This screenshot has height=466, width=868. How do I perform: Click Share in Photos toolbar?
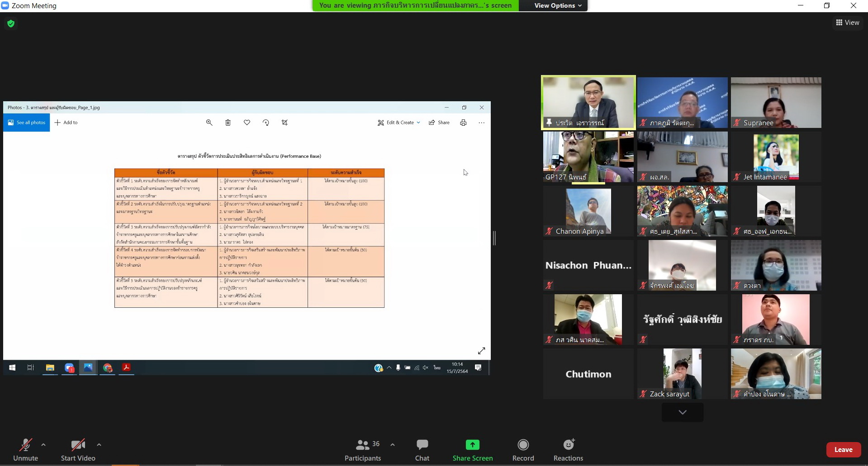pos(439,122)
